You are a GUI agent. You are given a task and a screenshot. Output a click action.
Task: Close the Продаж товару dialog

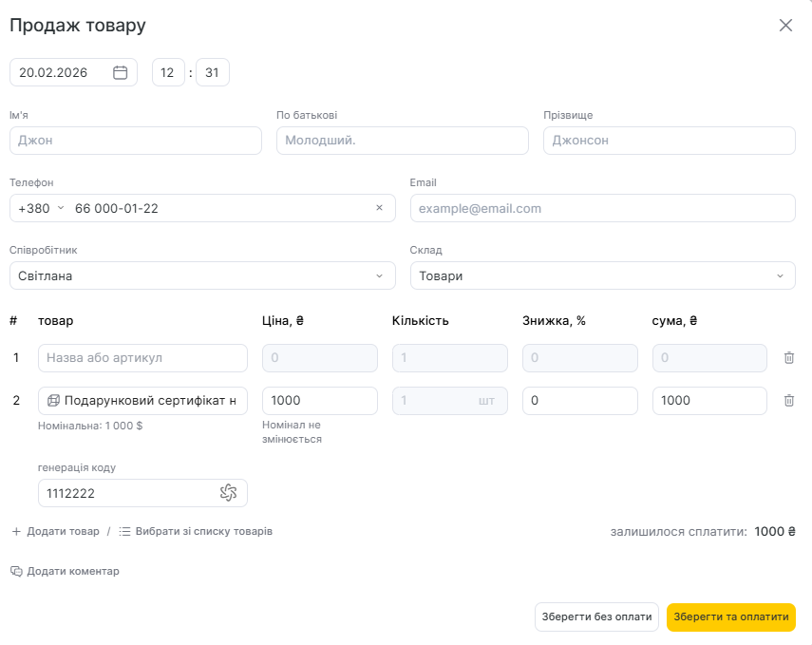(785, 26)
